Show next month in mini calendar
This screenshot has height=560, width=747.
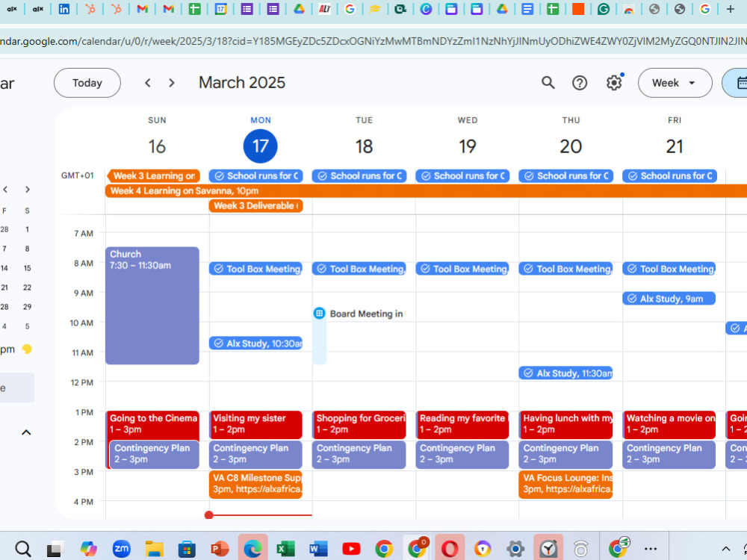[28, 190]
